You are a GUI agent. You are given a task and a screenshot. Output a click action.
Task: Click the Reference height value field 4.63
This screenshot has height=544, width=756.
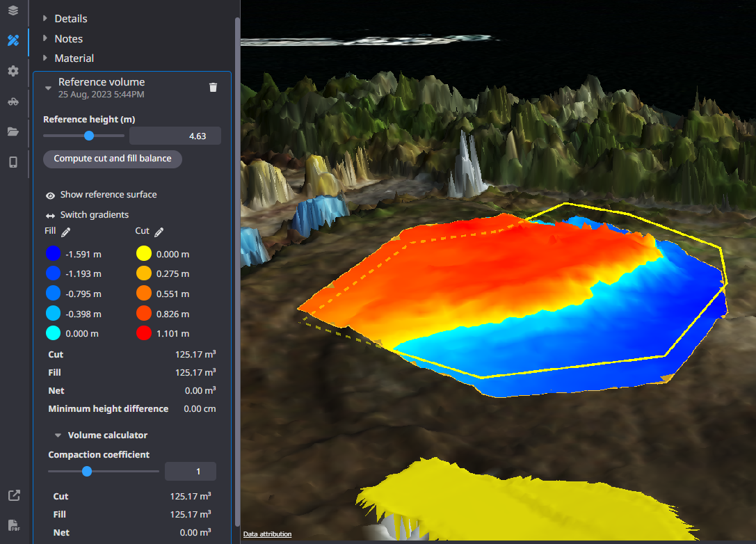(175, 136)
